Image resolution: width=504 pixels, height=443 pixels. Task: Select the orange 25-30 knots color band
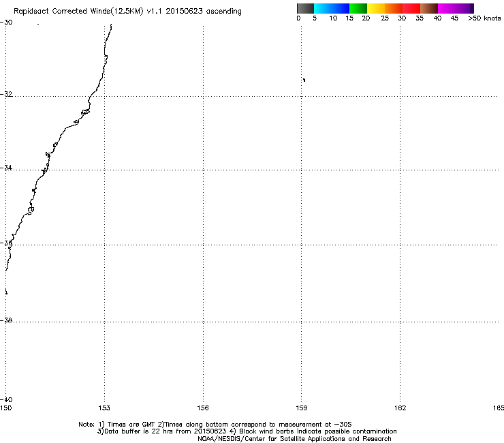click(394, 8)
